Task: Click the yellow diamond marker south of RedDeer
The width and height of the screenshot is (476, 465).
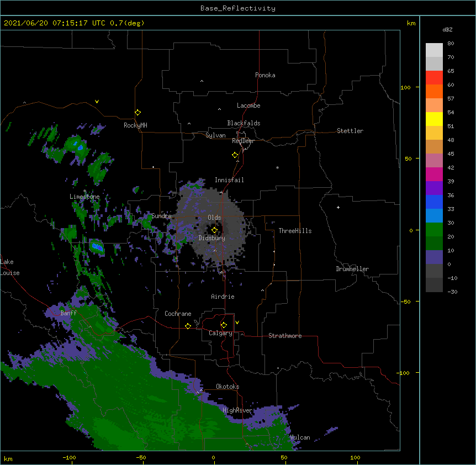Action: point(235,155)
